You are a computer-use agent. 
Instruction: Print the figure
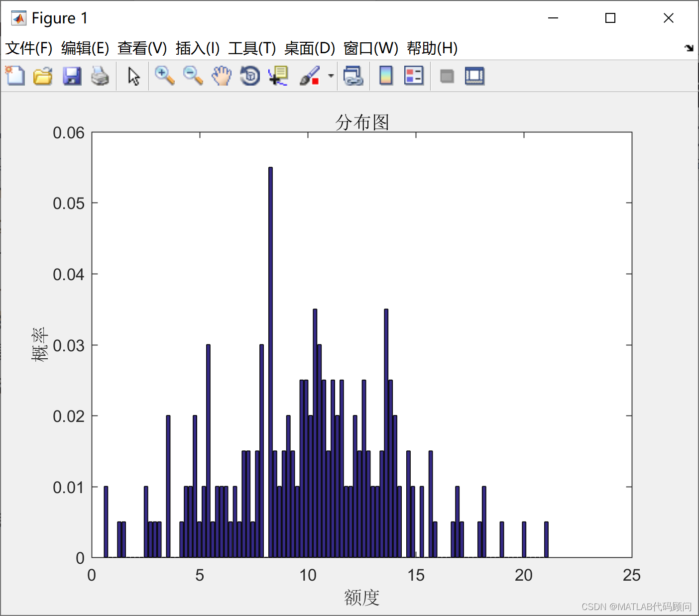(101, 76)
